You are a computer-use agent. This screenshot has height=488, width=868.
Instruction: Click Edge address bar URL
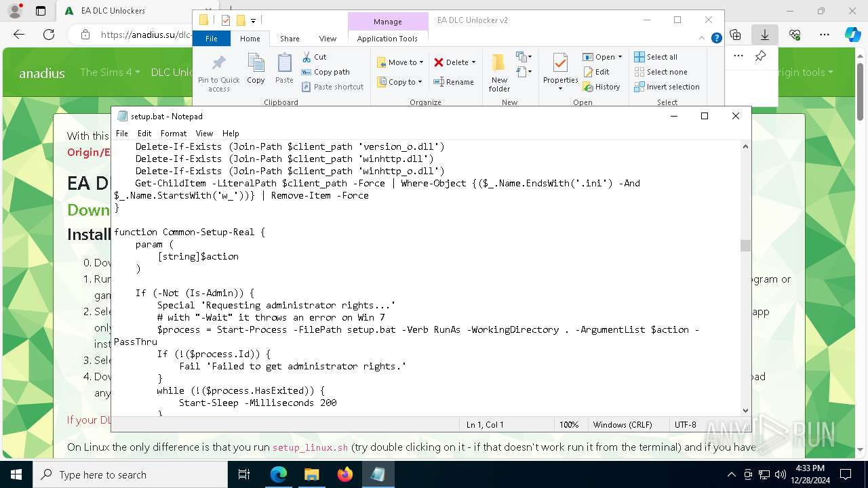(146, 35)
